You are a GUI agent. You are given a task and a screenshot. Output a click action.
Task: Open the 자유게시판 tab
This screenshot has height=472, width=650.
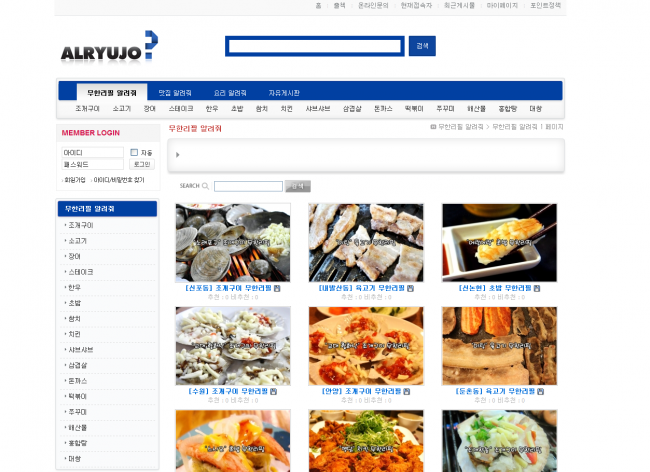(x=284, y=93)
